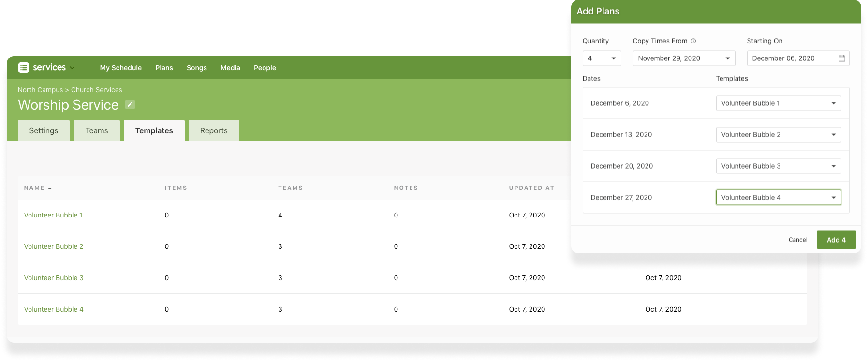Click the calendar icon in Starting On field

[x=841, y=58]
